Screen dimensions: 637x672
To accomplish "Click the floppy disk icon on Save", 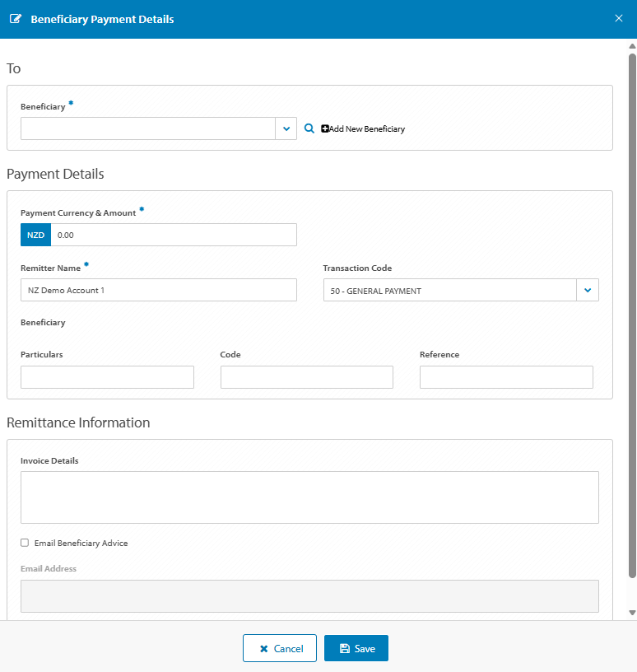I will pos(344,648).
